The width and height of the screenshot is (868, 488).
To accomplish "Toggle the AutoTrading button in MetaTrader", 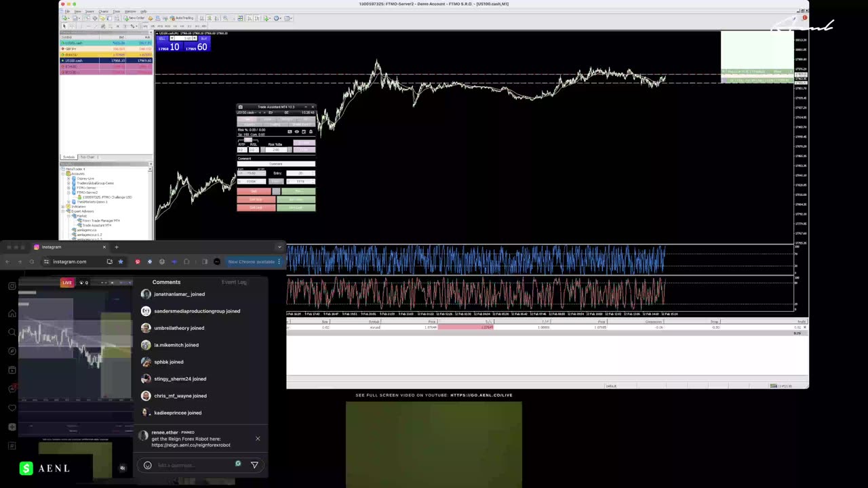I will 181,18.
